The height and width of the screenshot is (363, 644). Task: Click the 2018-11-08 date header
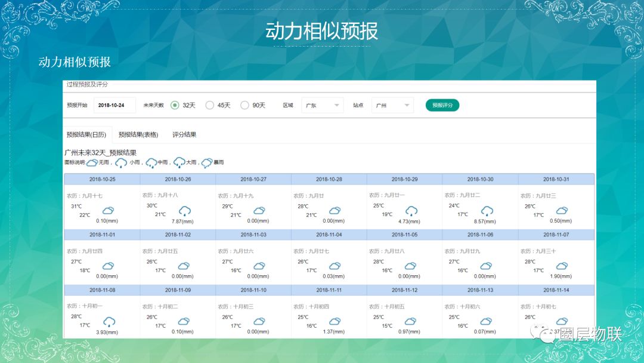103,290
